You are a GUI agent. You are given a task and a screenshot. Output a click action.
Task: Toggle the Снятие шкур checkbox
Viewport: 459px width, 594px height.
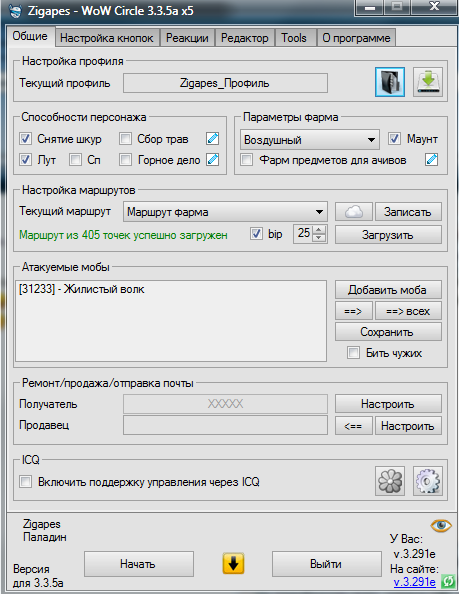(25, 139)
